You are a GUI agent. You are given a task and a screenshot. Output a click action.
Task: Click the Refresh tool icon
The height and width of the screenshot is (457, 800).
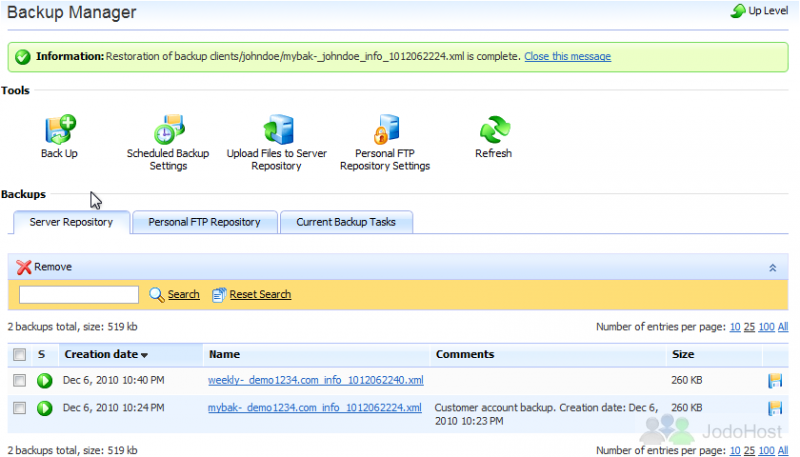coord(493,130)
